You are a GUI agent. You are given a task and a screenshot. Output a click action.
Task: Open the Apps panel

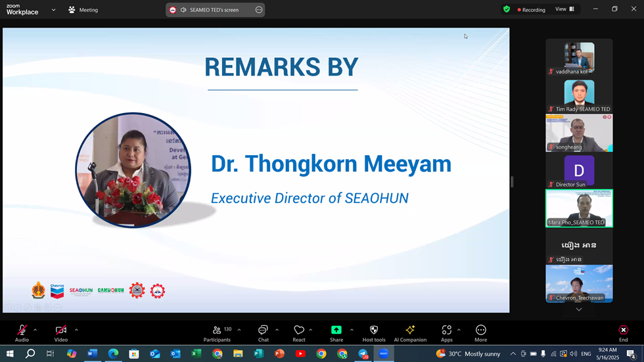(447, 330)
